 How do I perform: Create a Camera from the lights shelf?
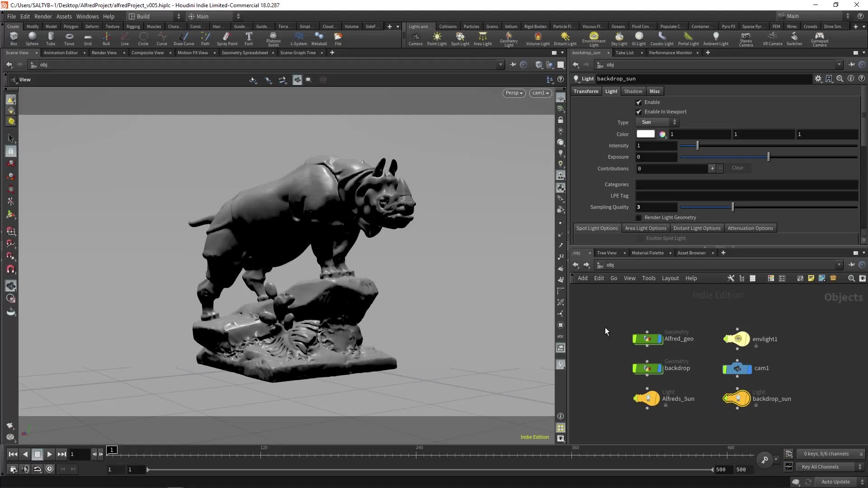[x=415, y=39]
